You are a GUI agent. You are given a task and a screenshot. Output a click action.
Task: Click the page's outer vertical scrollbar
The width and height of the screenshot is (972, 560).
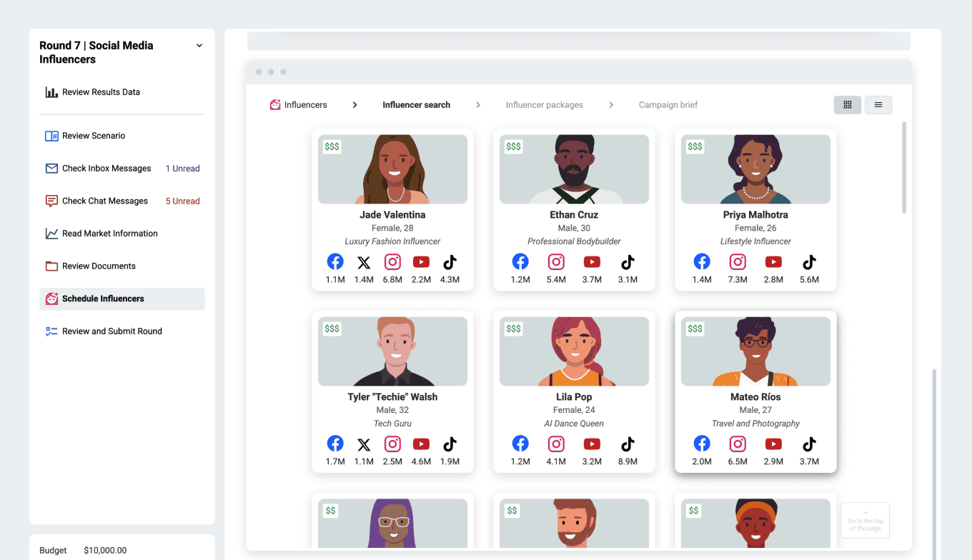coord(933,464)
